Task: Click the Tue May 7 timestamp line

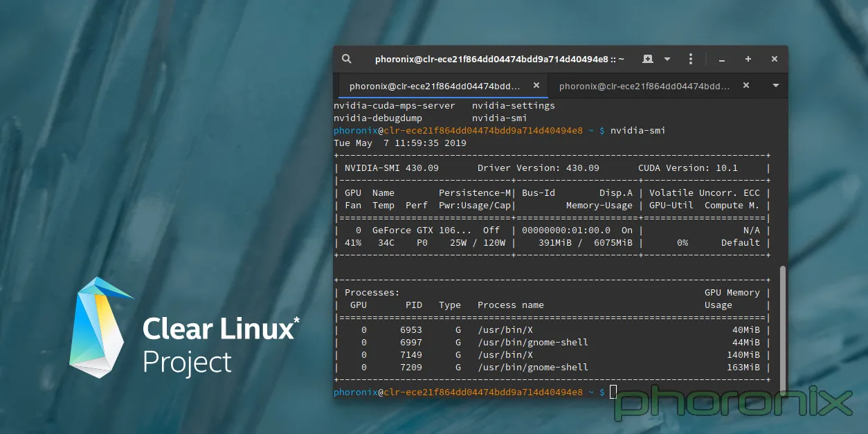Action: coord(399,143)
